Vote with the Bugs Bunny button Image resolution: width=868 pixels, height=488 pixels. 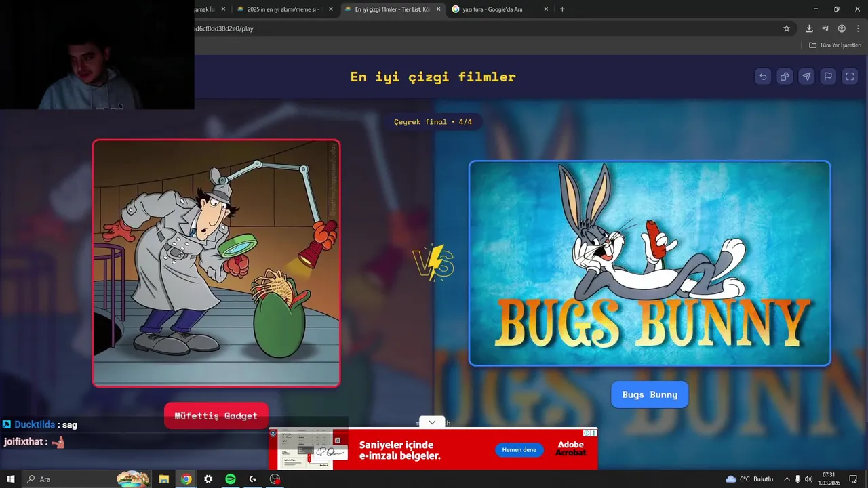pyautogui.click(x=650, y=394)
